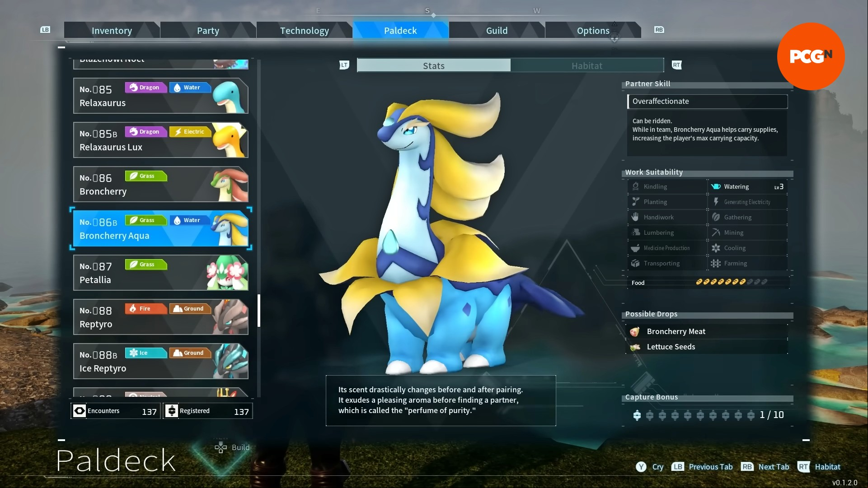Select Broncherry entry No.086
The height and width of the screenshot is (488, 868).
pyautogui.click(x=161, y=184)
